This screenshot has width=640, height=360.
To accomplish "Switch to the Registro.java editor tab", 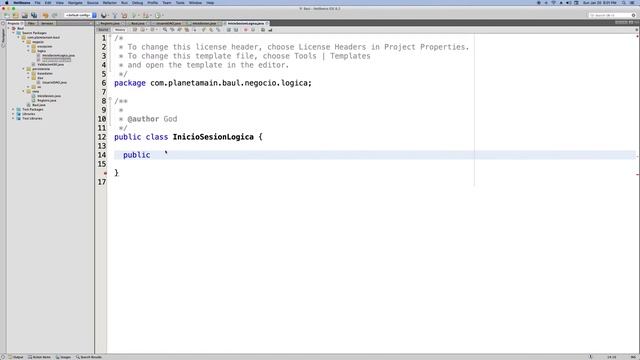I will pos(110,23).
